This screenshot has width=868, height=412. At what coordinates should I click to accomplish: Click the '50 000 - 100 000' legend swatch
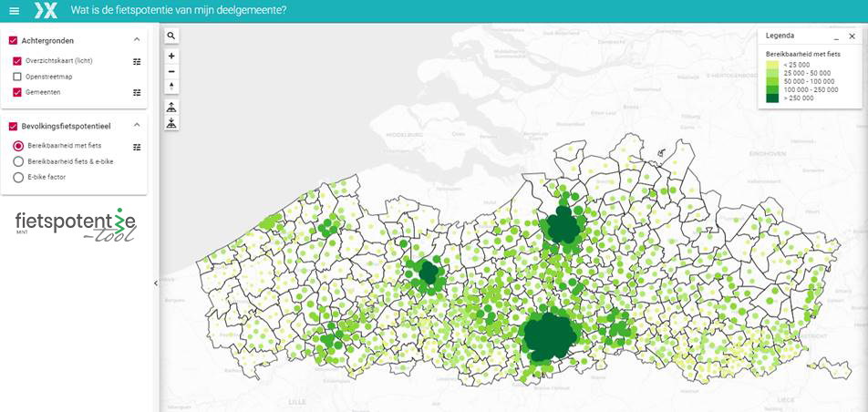point(773,81)
